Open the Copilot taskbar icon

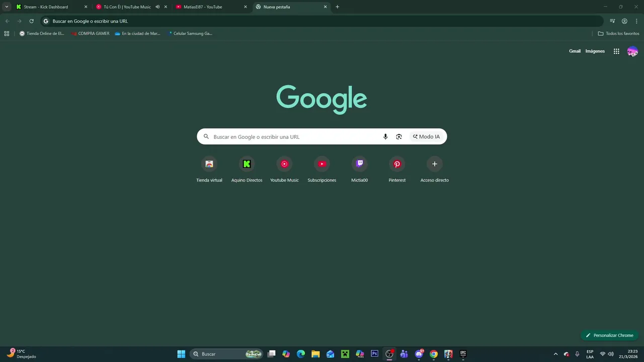click(286, 354)
